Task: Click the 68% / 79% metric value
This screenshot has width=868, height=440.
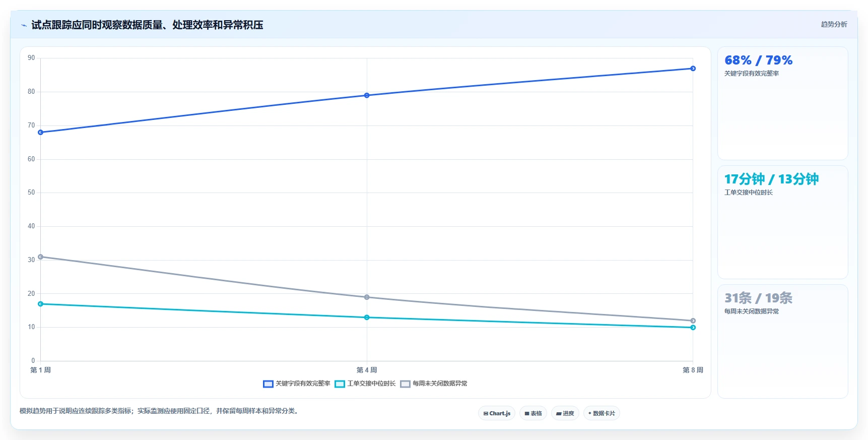Action: tap(758, 60)
